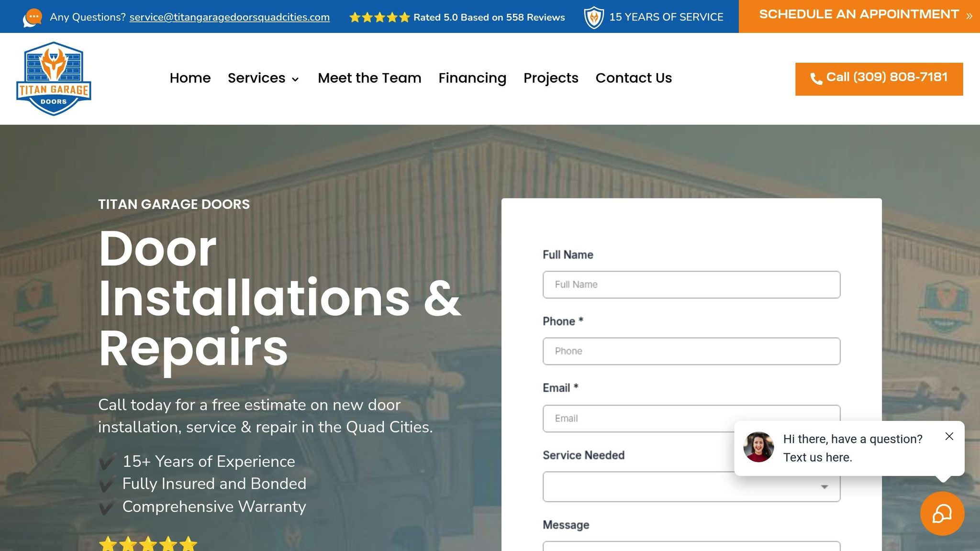Open the Contact Us page

(634, 78)
